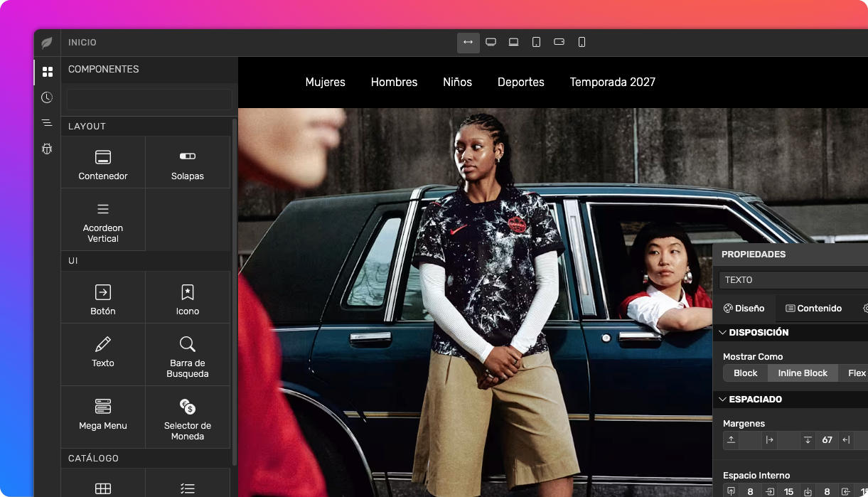The height and width of the screenshot is (497, 868).
Task: Open the Componentes grid icon in sidebar
Action: (48, 72)
